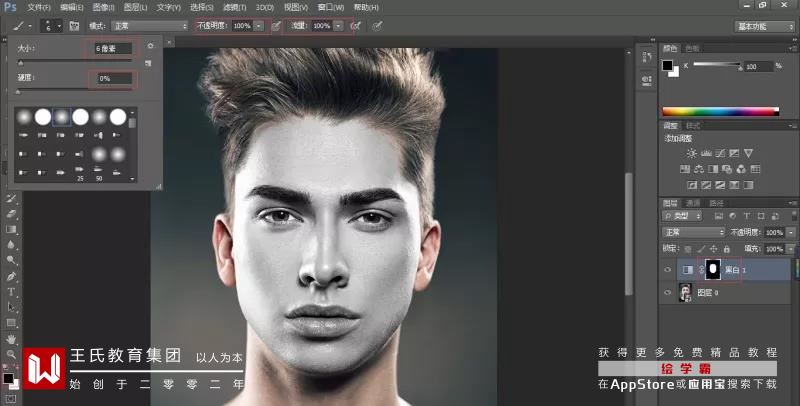Open the 流量 flow slider arrow

[338, 26]
